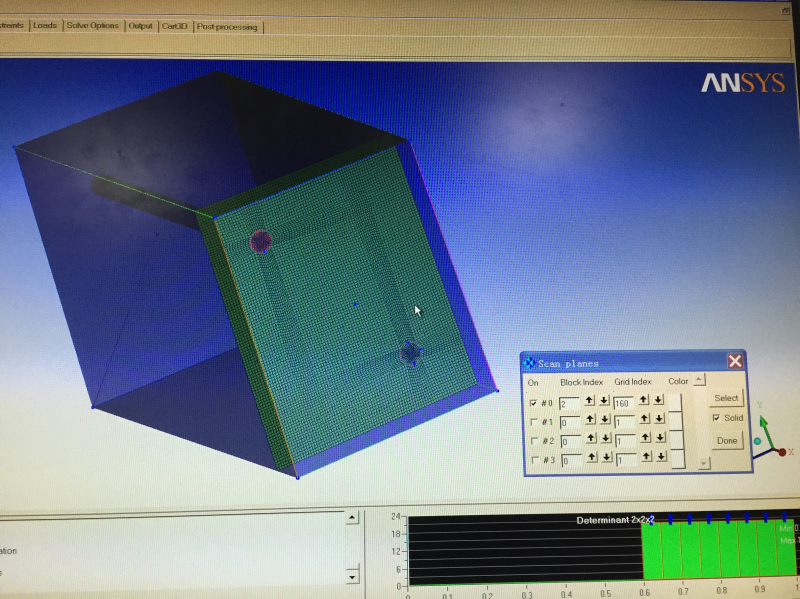Image resolution: width=800 pixels, height=599 pixels.
Task: Decrease Grid Index for scan plane #1
Action: (659, 419)
